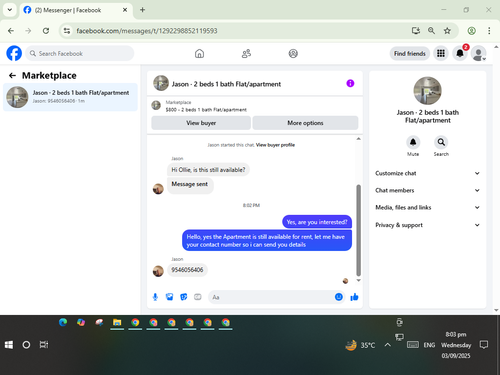Select the Jason flat/apartment conversation
The width and height of the screenshot is (500, 375).
pyautogui.click(x=70, y=97)
